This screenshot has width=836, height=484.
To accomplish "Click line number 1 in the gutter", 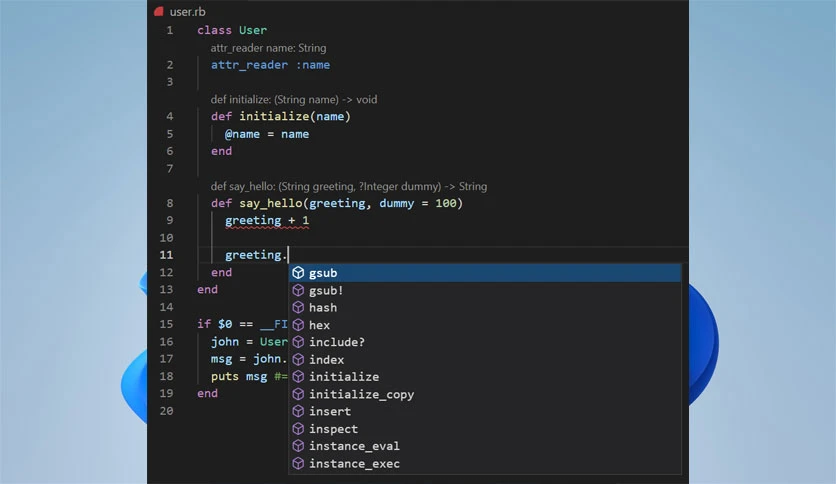I will coord(170,30).
